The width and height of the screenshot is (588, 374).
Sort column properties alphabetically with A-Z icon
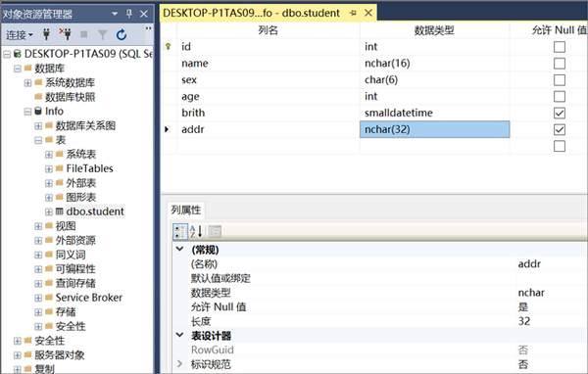click(x=196, y=232)
